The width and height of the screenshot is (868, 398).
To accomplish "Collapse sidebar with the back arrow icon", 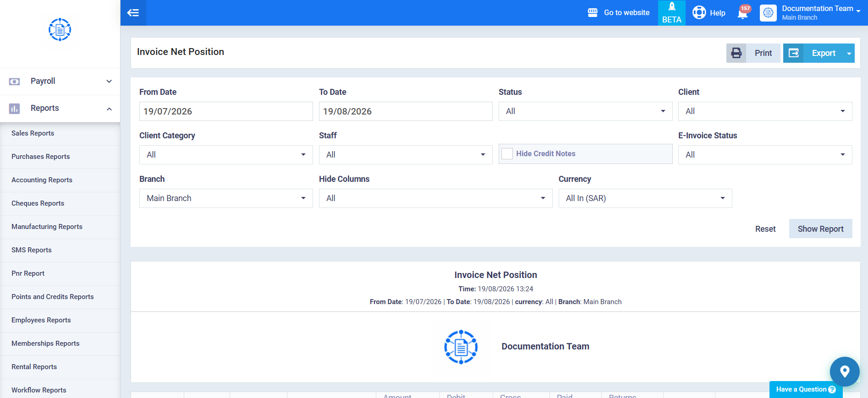I will point(133,13).
